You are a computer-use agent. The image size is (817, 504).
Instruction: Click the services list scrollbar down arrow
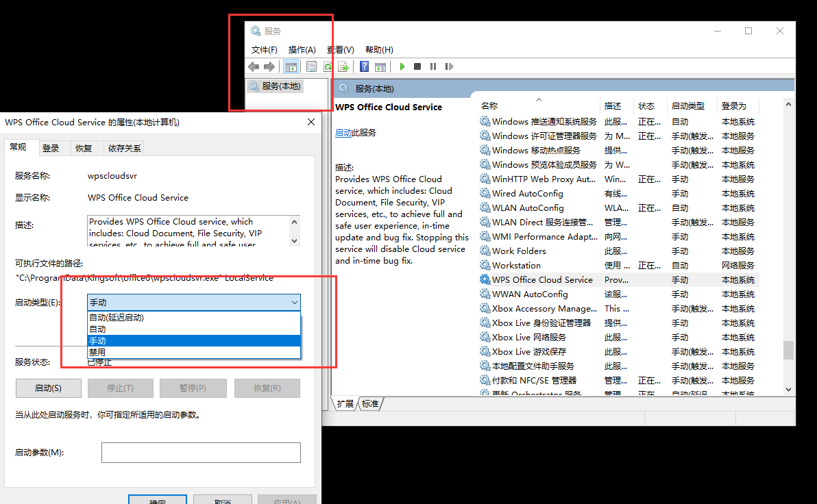coord(788,389)
